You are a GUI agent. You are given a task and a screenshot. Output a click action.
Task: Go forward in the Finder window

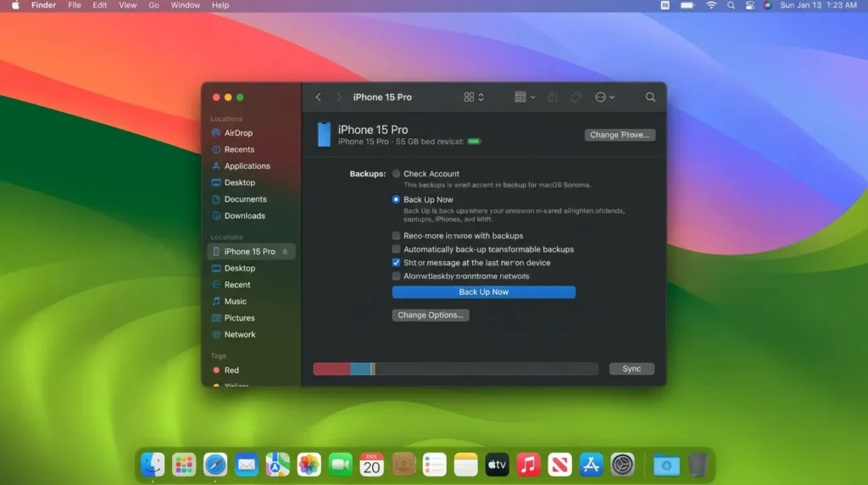tap(339, 97)
